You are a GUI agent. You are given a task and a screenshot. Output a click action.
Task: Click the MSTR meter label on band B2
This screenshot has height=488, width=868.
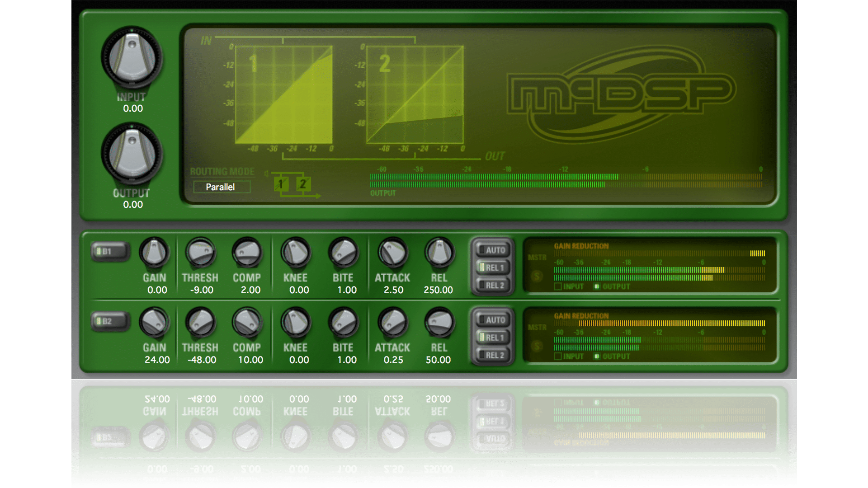click(538, 327)
